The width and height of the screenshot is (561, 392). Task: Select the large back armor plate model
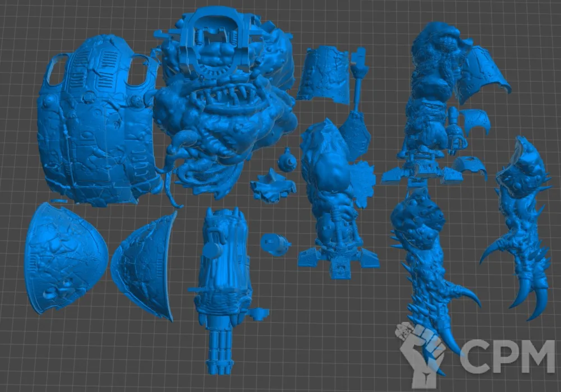[98, 122]
